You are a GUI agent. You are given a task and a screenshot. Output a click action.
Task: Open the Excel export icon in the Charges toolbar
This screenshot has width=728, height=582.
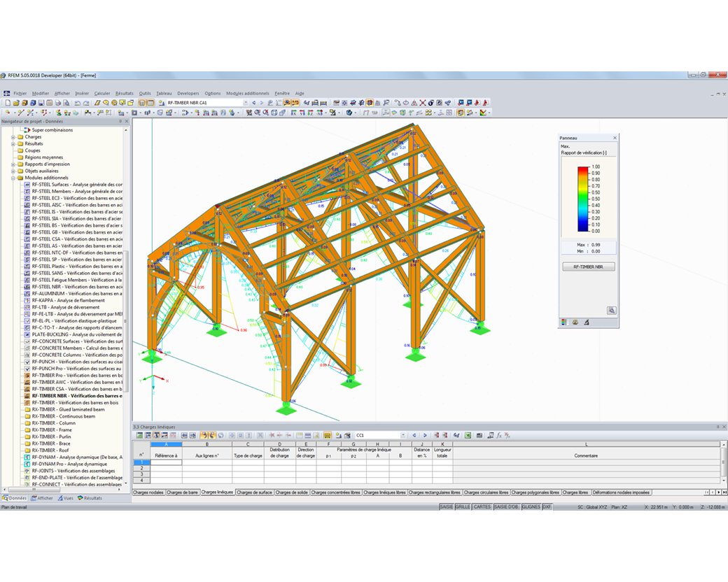point(468,436)
